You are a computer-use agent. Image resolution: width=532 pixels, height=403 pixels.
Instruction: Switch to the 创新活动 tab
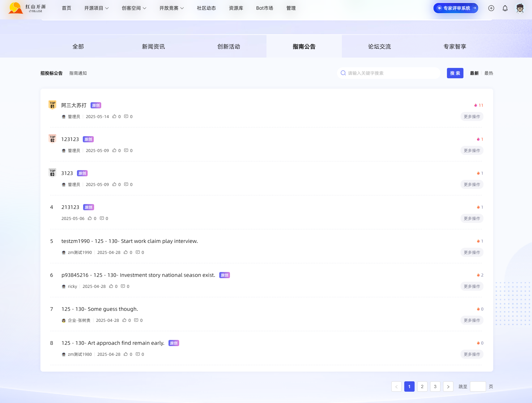(x=229, y=46)
